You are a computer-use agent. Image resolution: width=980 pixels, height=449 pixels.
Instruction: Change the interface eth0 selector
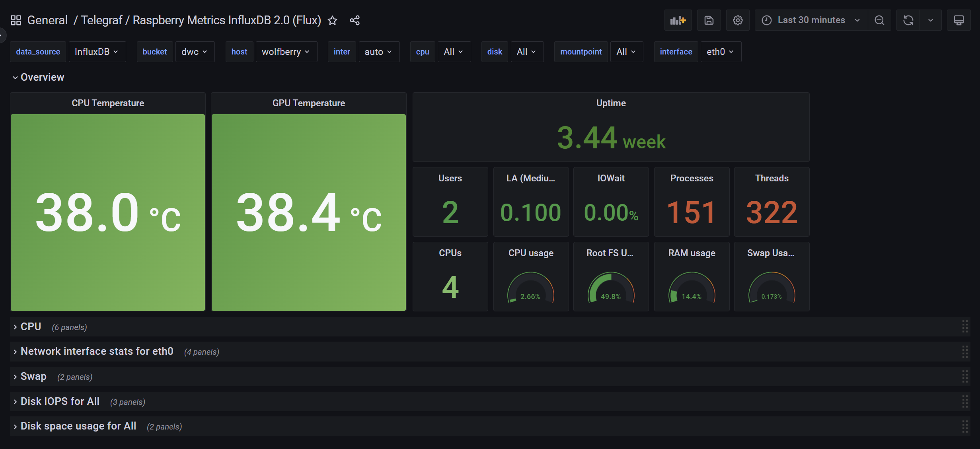pos(720,52)
